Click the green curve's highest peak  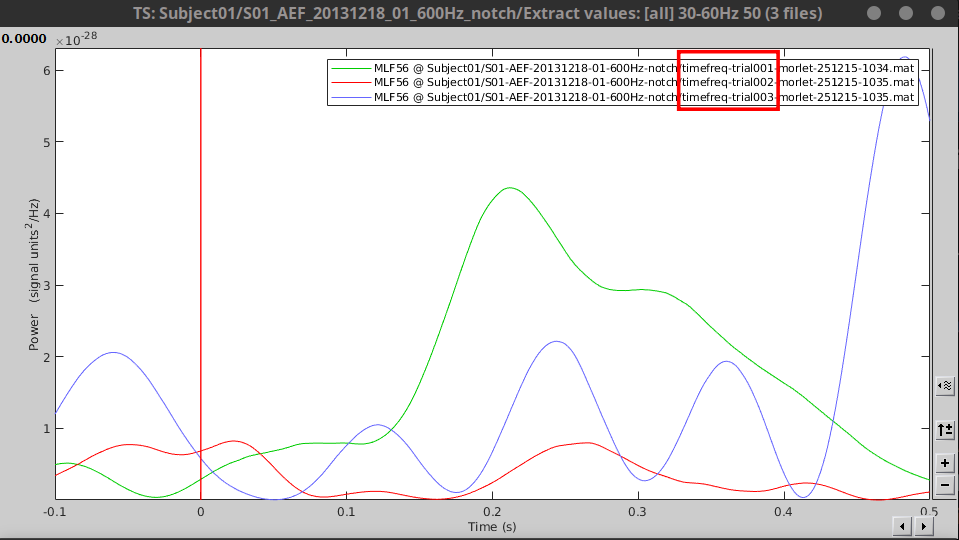click(x=510, y=188)
